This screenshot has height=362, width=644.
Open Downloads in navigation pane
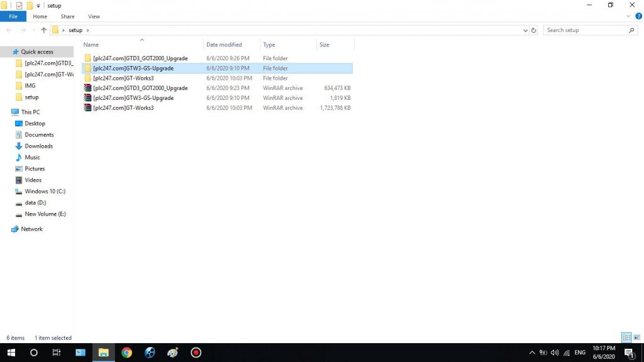click(x=38, y=146)
